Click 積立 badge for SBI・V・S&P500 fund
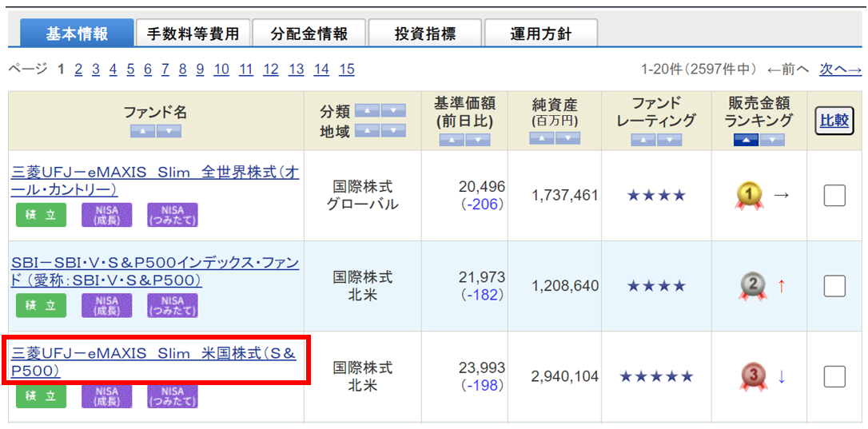 [42, 305]
